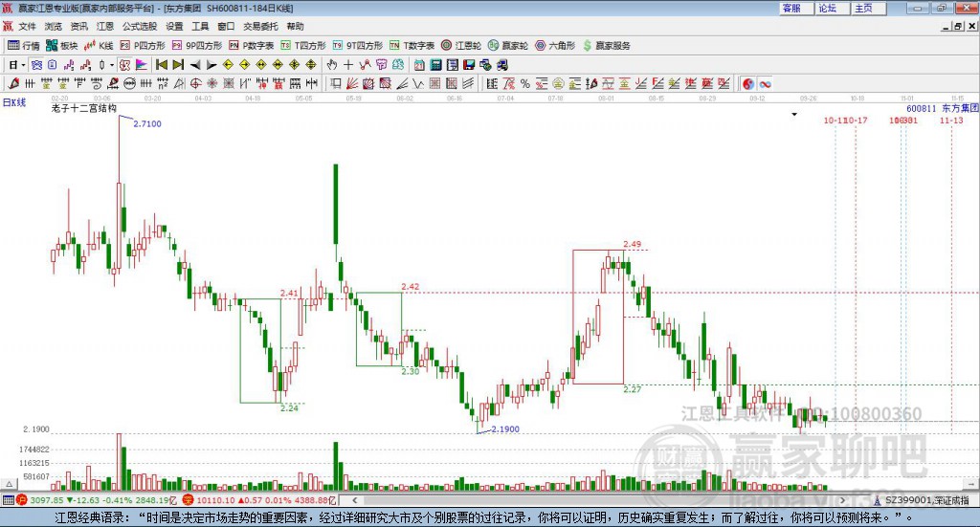Open the 窗口 menu

point(226,26)
